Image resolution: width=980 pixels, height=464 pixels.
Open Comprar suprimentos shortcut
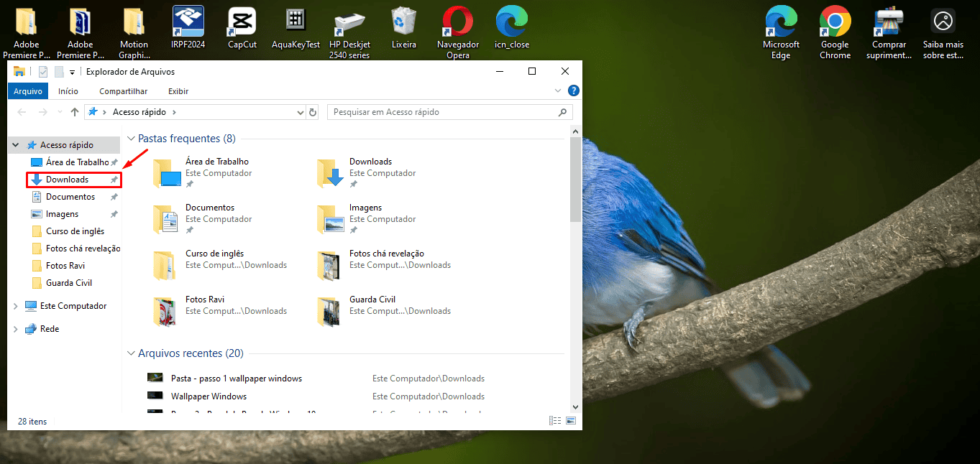[x=889, y=32]
